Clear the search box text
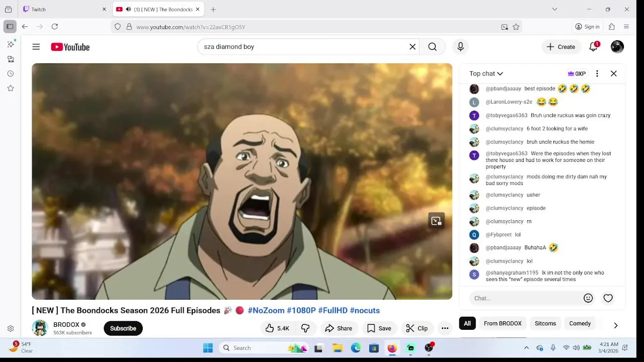644x362 pixels. pyautogui.click(x=413, y=47)
